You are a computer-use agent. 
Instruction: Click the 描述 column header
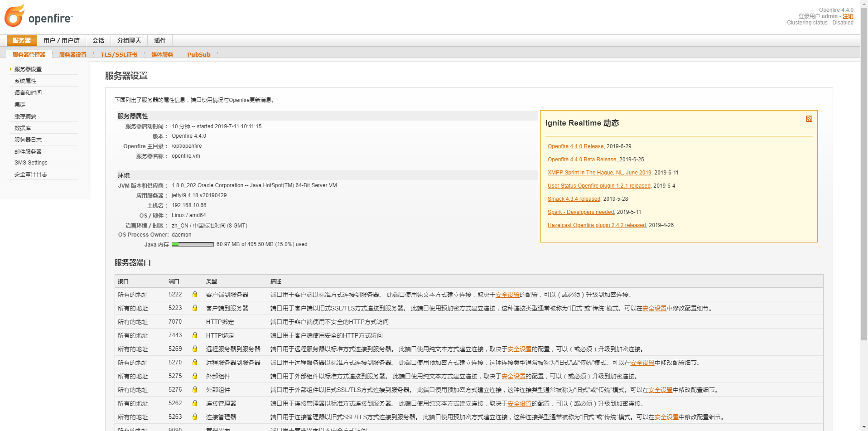click(276, 281)
